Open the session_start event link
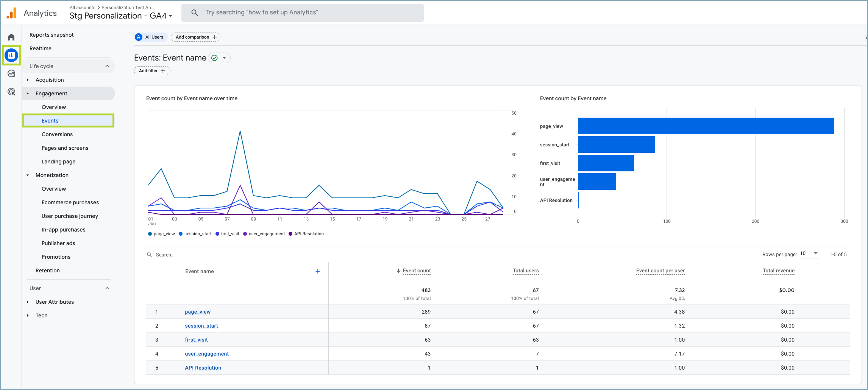 (x=201, y=326)
